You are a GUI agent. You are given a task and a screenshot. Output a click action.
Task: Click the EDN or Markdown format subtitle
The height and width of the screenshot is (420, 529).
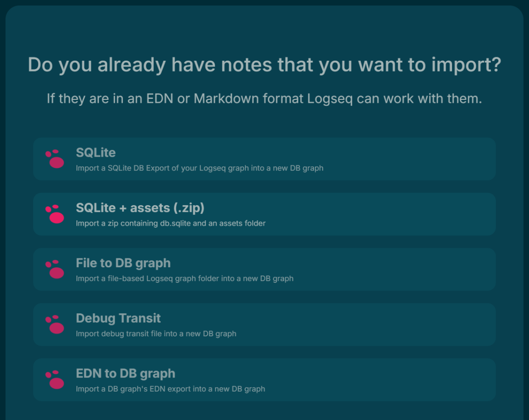(x=264, y=99)
